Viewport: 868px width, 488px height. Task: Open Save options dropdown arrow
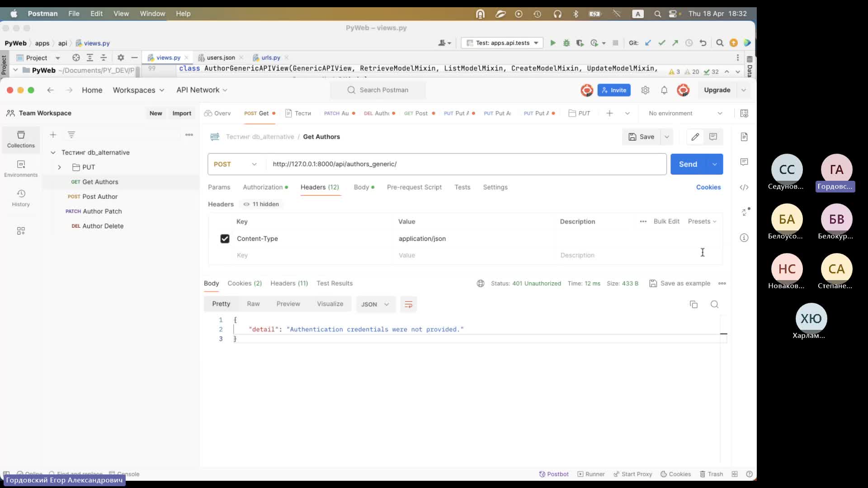666,136
